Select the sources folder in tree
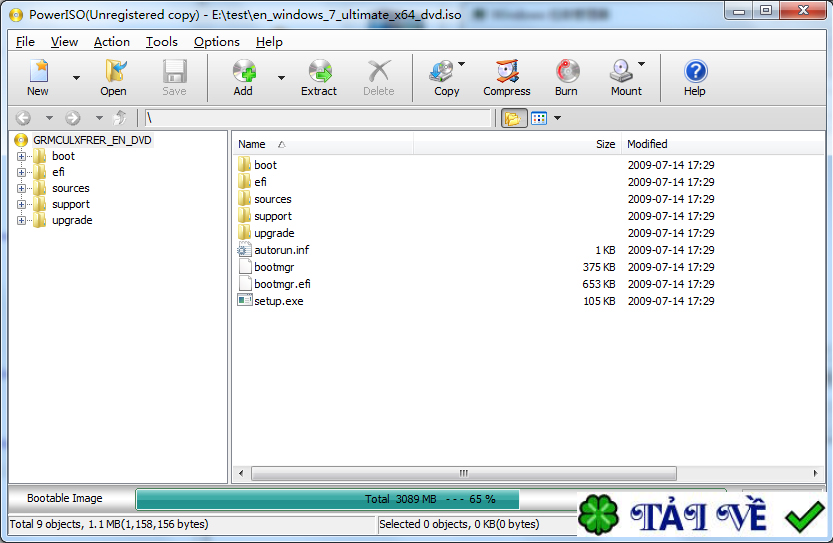 click(x=70, y=188)
